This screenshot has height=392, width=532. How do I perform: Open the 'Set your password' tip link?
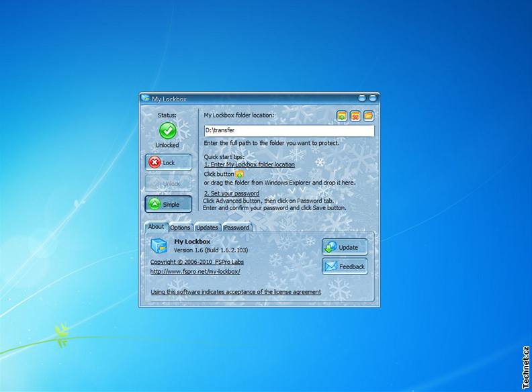click(232, 193)
